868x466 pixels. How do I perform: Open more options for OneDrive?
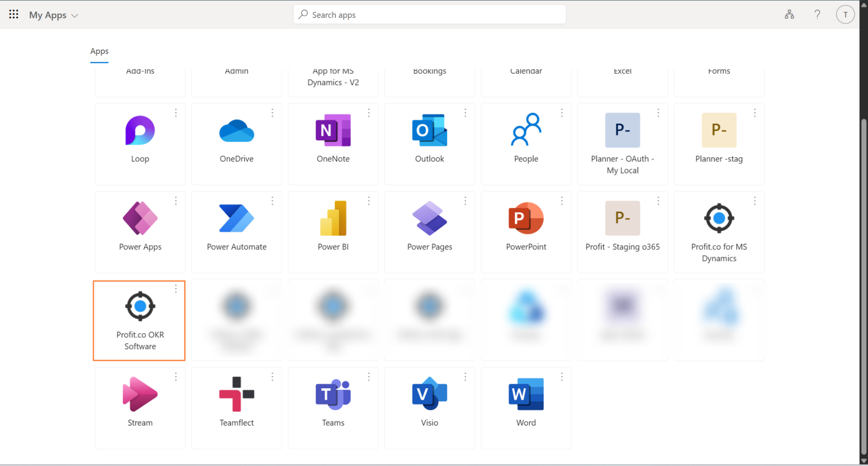[x=272, y=113]
